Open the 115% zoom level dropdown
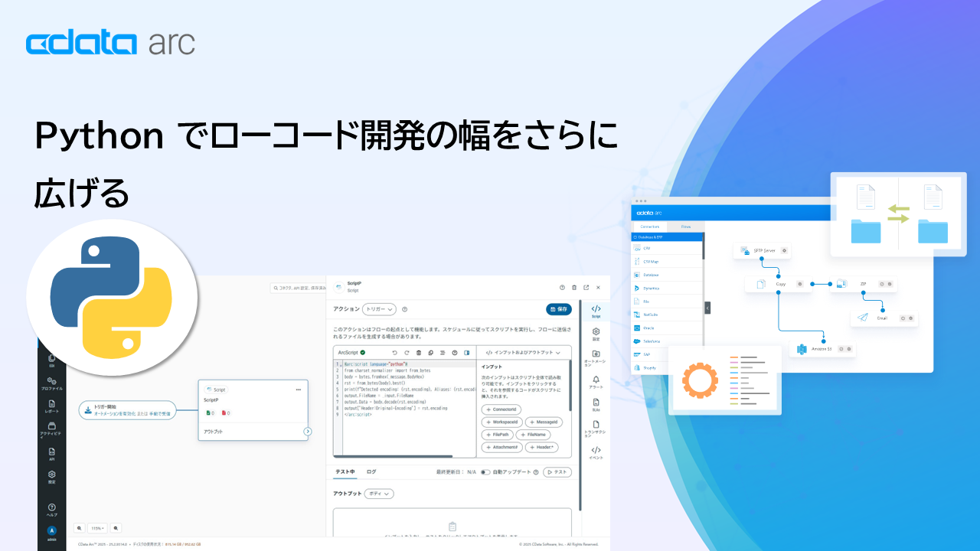Screen dimensions: 980x551 pyautogui.click(x=98, y=528)
